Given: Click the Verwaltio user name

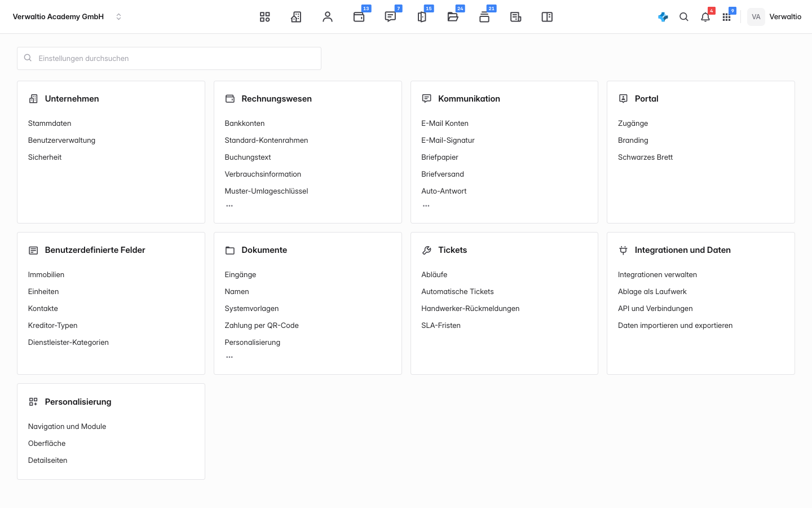Looking at the screenshot, I should pyautogui.click(x=785, y=17).
